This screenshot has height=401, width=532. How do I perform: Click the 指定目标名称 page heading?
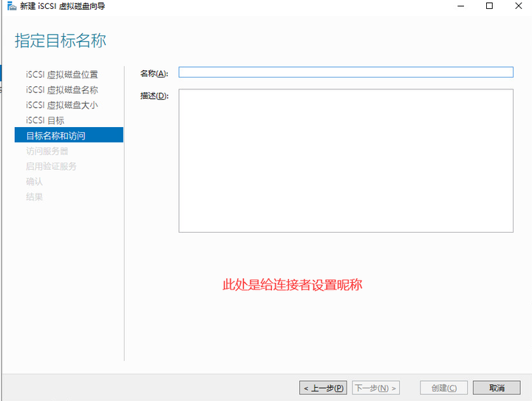click(x=61, y=41)
